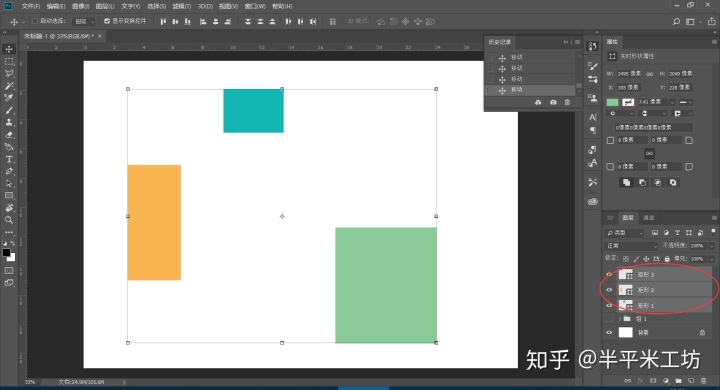
Task: Select the Path Selection arrow tool
Action: tap(9, 183)
